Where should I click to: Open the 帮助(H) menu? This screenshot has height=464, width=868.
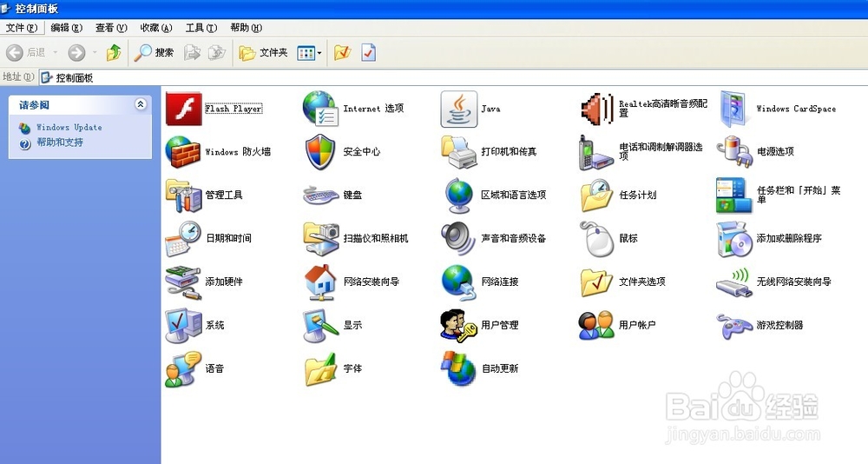click(x=246, y=28)
